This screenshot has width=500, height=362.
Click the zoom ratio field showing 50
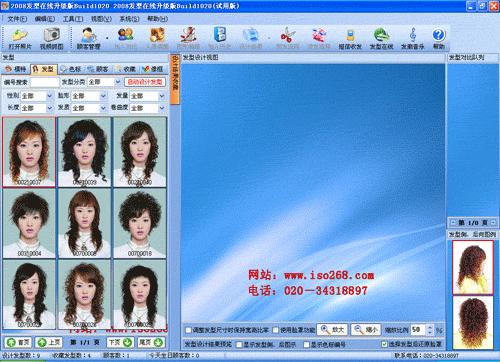pyautogui.click(x=418, y=330)
